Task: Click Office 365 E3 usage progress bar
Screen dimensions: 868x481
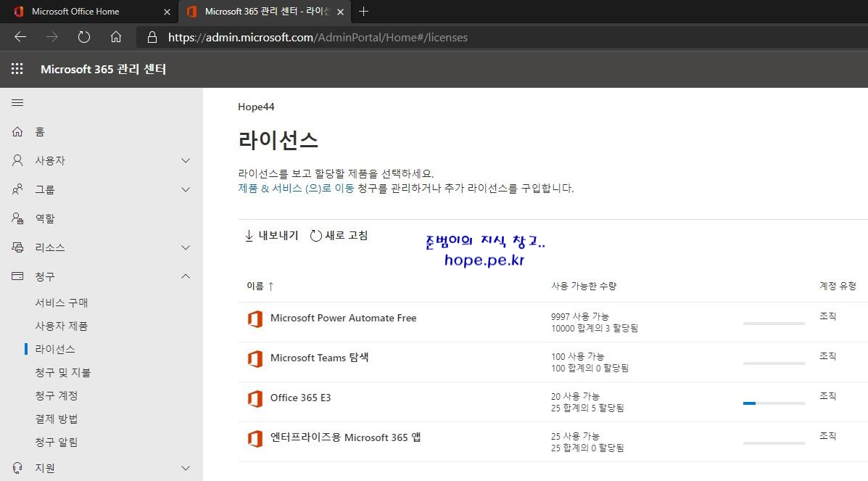Action: coord(774,403)
